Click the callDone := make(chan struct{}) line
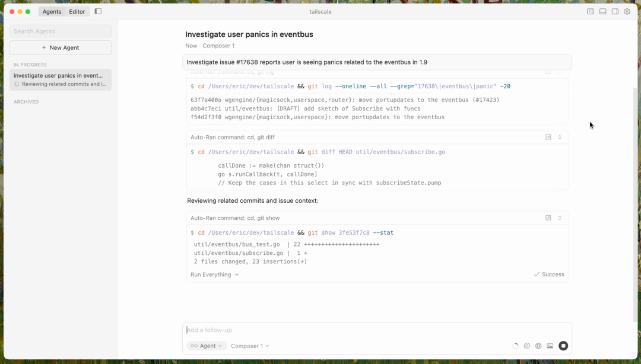The height and width of the screenshot is (364, 641). [x=271, y=165]
